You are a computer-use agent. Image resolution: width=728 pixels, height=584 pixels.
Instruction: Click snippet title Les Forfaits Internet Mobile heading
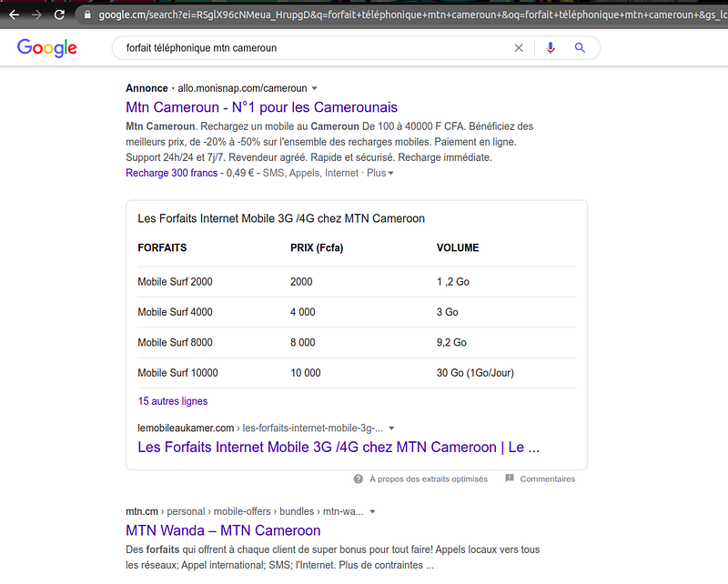[x=281, y=218]
